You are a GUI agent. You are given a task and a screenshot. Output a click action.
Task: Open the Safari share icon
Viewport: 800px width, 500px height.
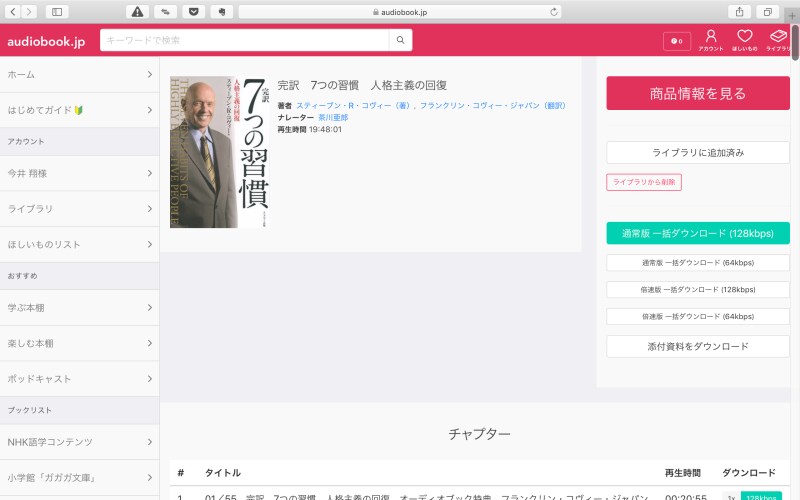[739, 12]
